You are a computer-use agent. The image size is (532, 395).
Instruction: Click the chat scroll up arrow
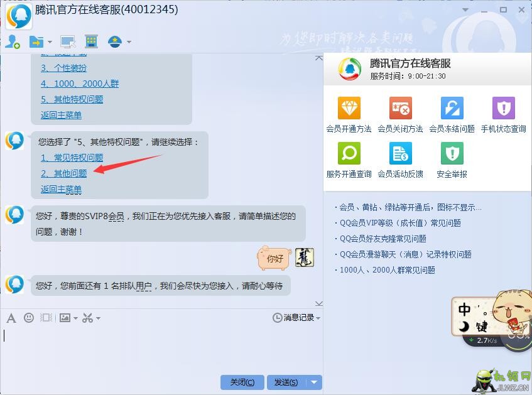[x=319, y=58]
